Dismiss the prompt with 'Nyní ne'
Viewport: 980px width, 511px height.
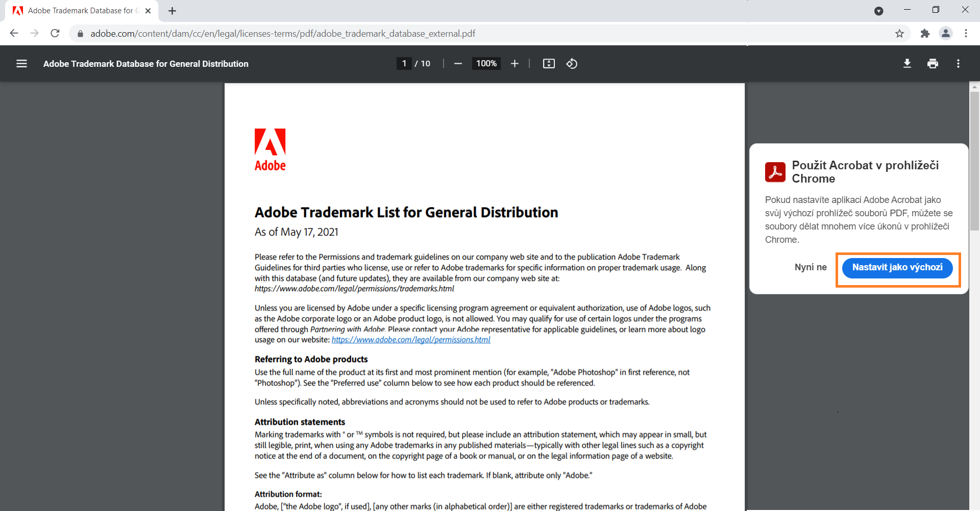coord(810,268)
